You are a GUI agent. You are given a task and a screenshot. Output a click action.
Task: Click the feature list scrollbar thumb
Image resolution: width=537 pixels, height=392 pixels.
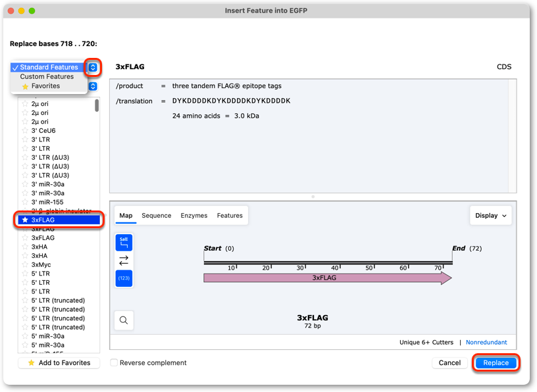tap(97, 105)
